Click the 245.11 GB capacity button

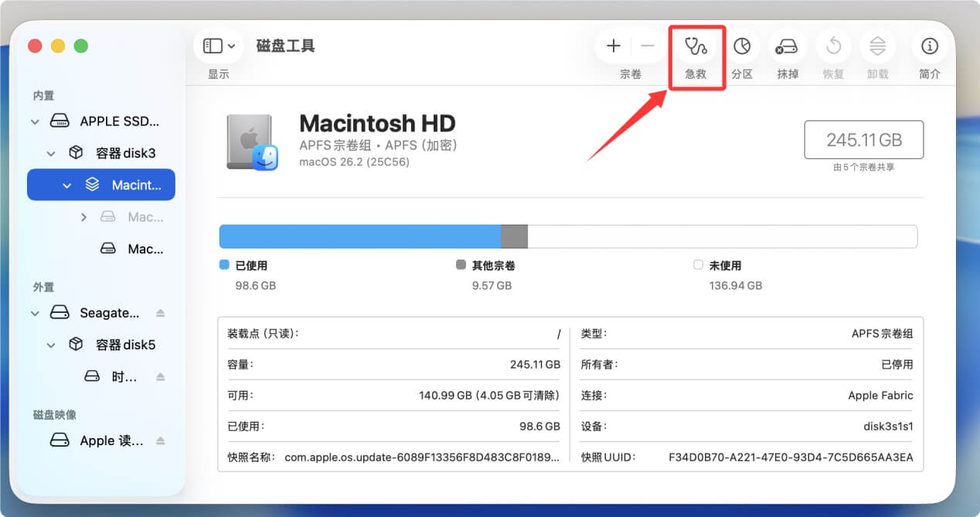(x=863, y=139)
